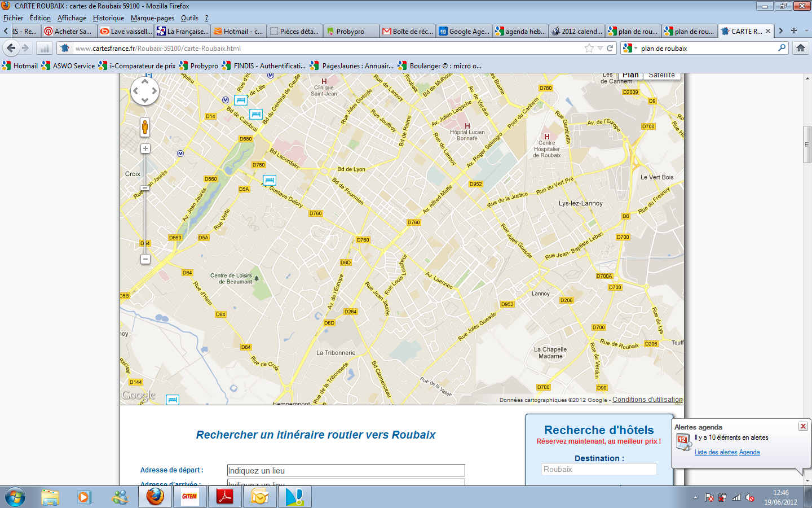
Task: Click the map zoom slider handle
Action: click(x=145, y=188)
